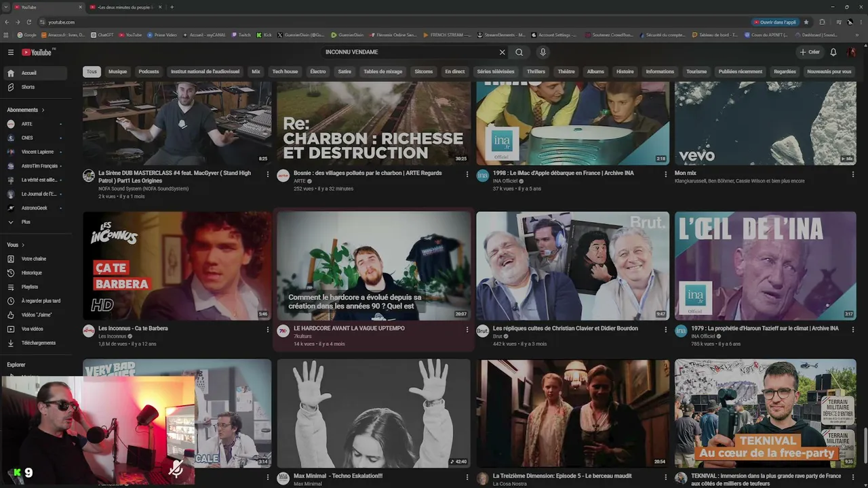Open options menu for Mon mix
The width and height of the screenshot is (868, 488).
click(853, 174)
